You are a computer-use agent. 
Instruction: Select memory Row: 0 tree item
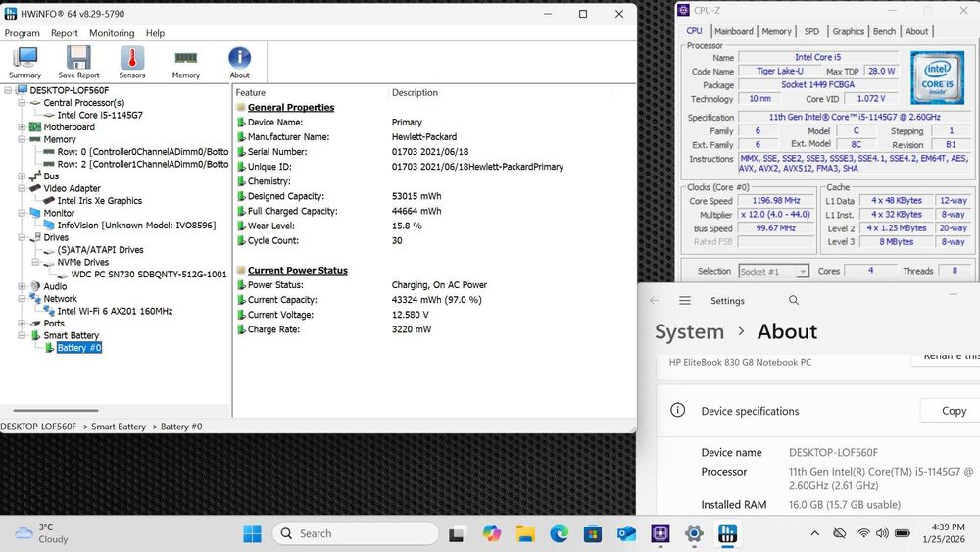[142, 151]
